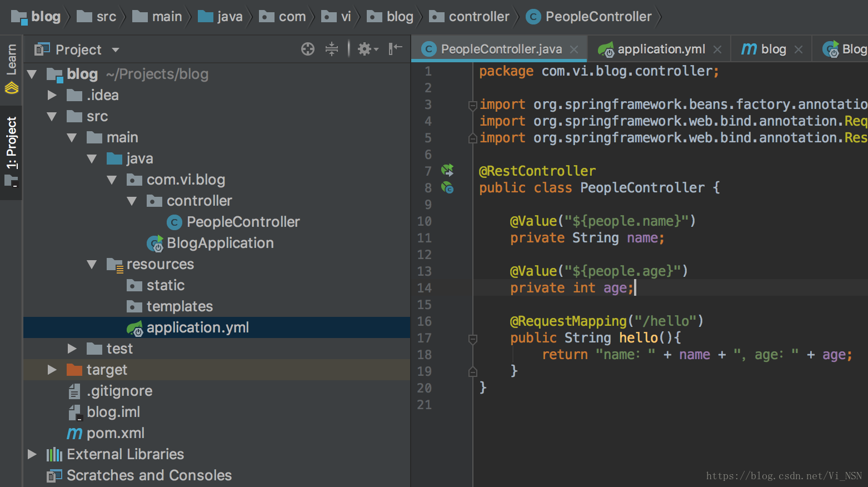Viewport: 868px width, 487px height.
Task: Place cursor on @RestController annotation
Action: tap(537, 171)
